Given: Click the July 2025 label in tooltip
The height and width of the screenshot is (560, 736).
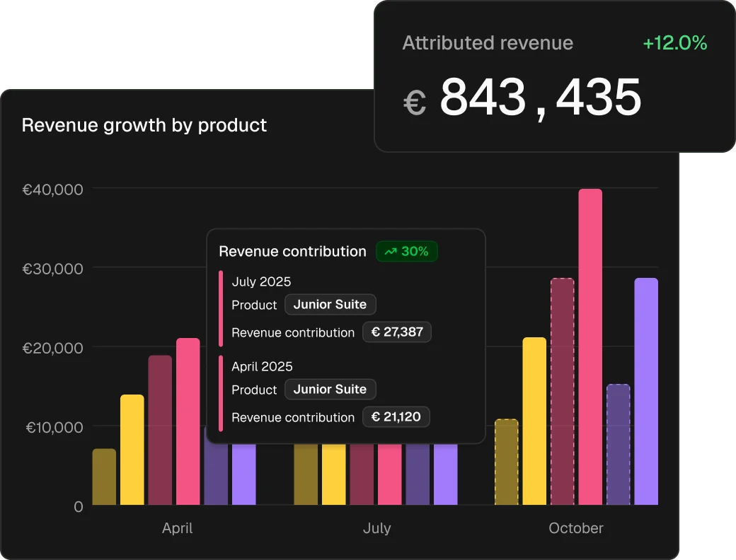Looking at the screenshot, I should [261, 281].
